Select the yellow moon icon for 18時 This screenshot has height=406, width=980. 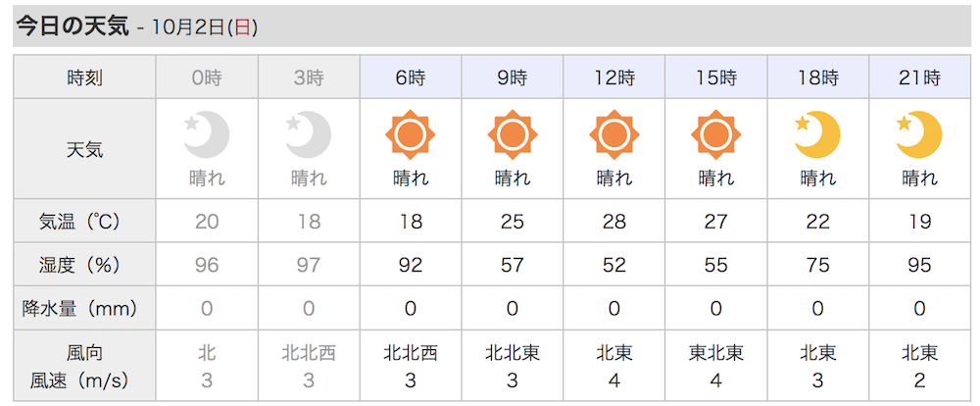tap(817, 135)
